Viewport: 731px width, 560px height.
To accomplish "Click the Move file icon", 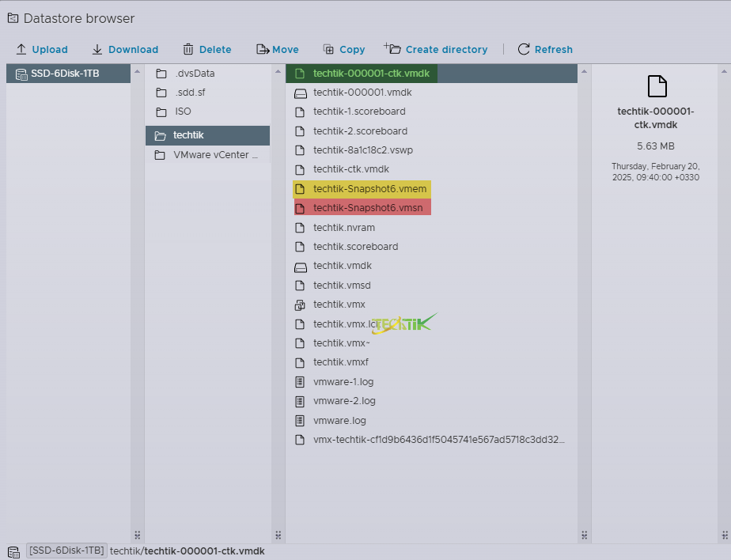I will coord(263,49).
